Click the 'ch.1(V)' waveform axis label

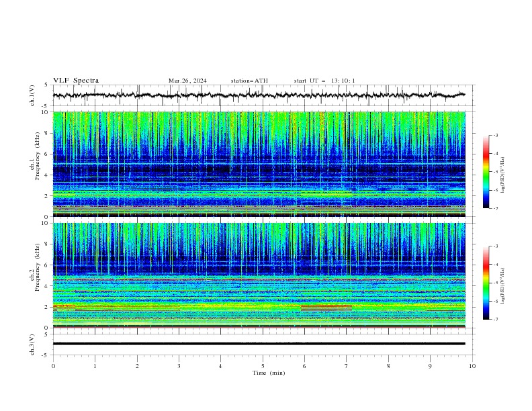pyautogui.click(x=32, y=95)
